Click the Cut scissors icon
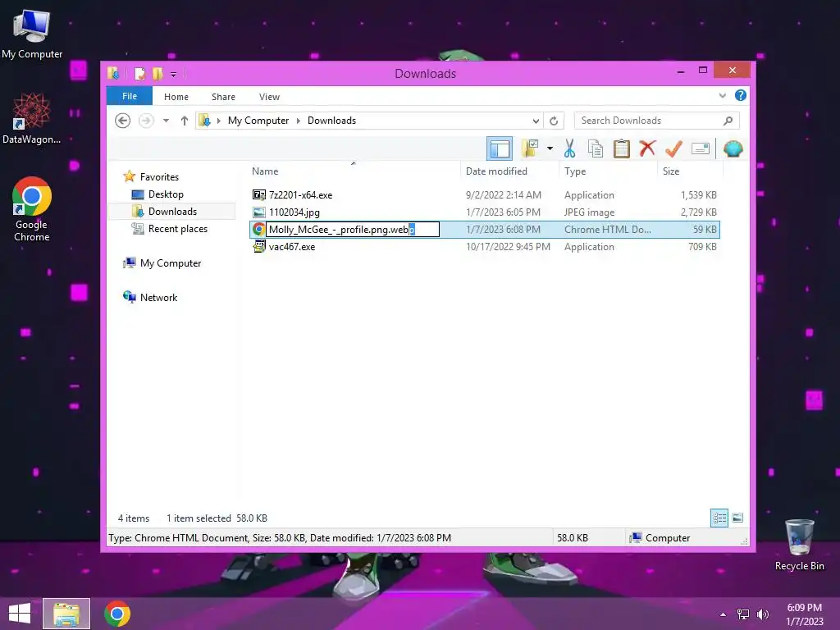 [x=569, y=148]
